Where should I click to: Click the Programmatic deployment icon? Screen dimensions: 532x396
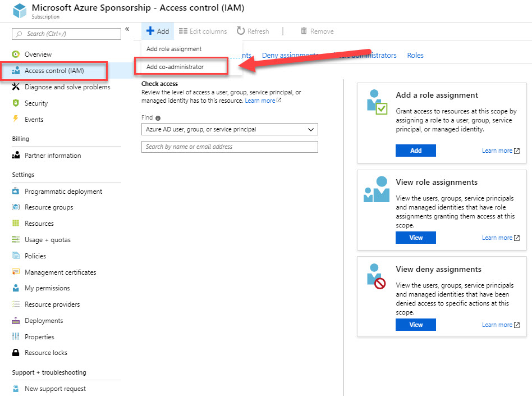(16, 191)
